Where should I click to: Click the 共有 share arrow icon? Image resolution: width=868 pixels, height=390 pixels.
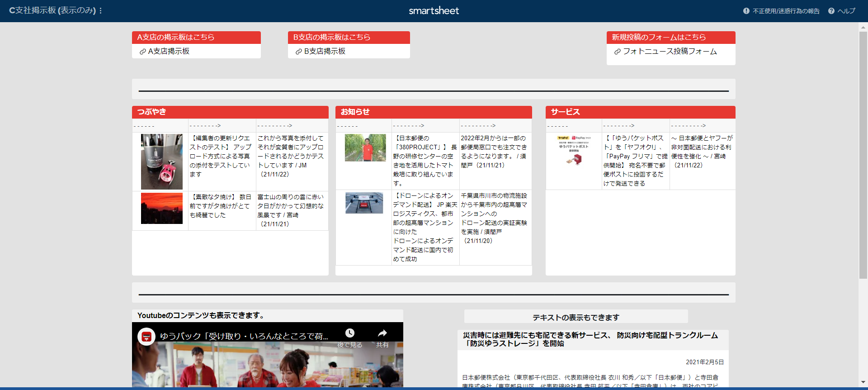(382, 333)
